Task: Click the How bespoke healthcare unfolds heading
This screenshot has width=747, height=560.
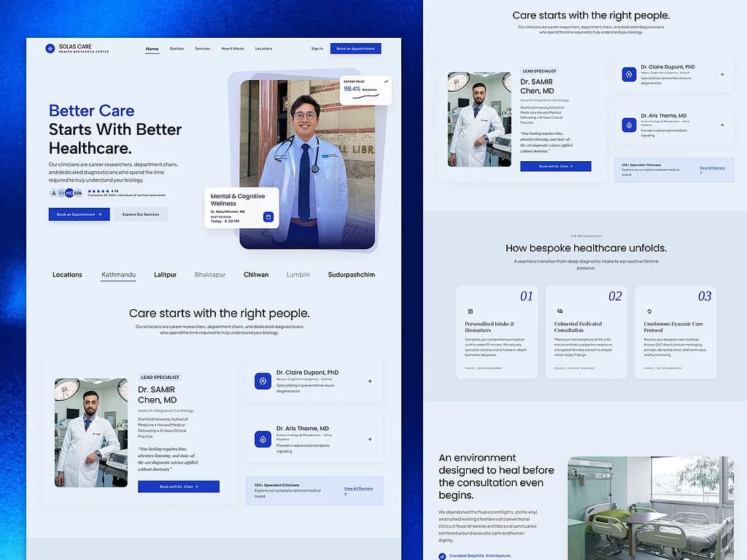Action: (586, 248)
